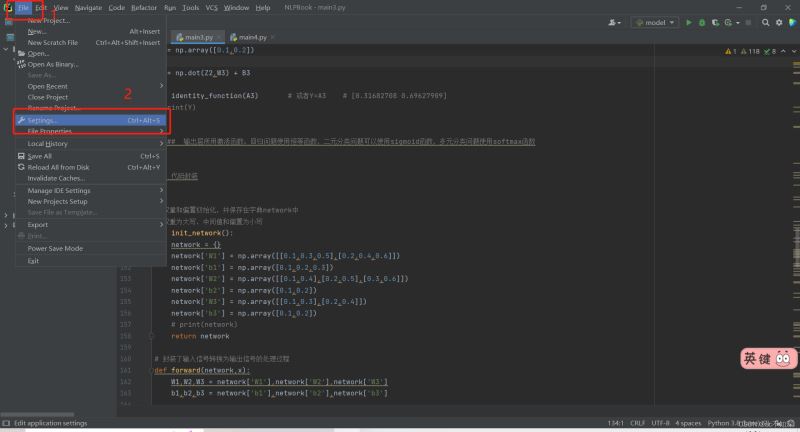
Task: Choose Close Project in the File menu
Action: tap(91, 97)
